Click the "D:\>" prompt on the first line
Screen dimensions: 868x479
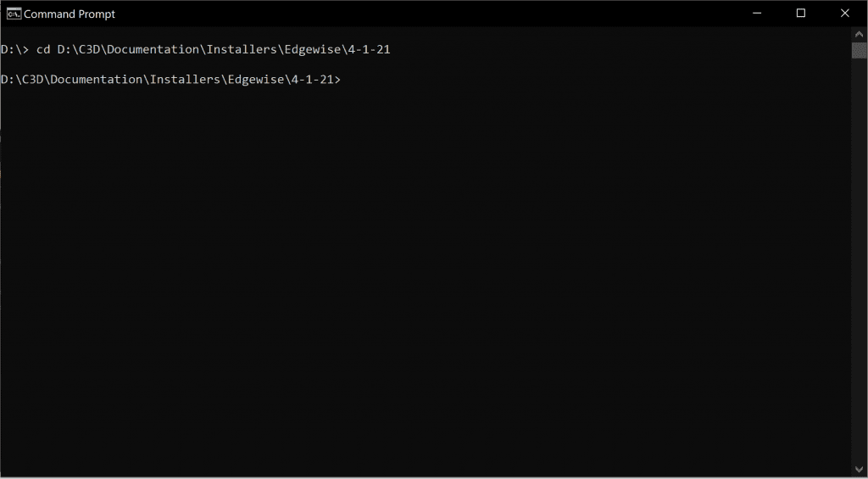point(15,49)
